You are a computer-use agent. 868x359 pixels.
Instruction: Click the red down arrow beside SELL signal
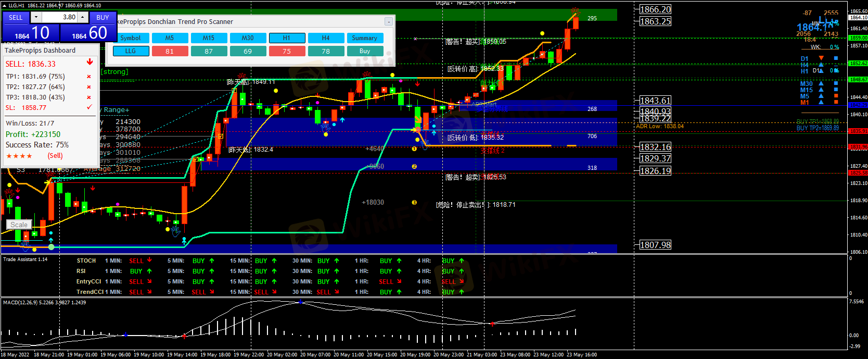pyautogui.click(x=90, y=63)
